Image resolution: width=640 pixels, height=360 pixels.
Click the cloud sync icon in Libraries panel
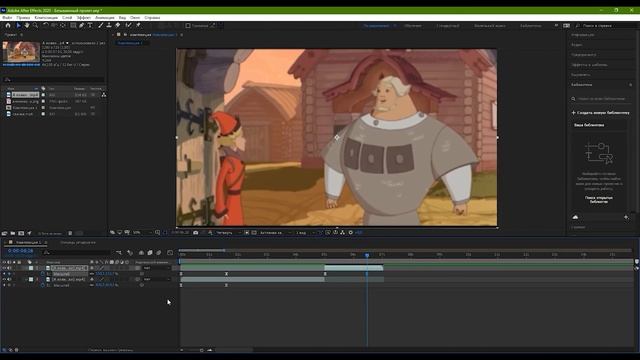(575, 217)
